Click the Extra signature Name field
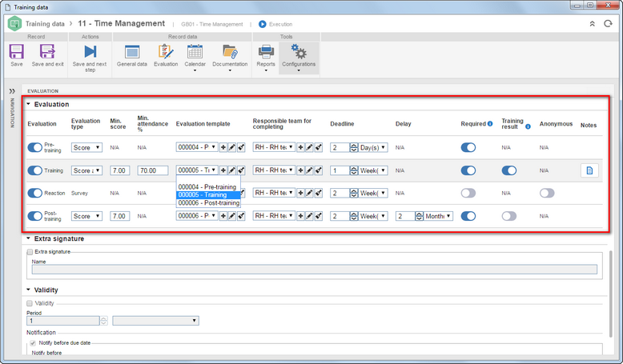The height and width of the screenshot is (364, 623). pos(314,270)
